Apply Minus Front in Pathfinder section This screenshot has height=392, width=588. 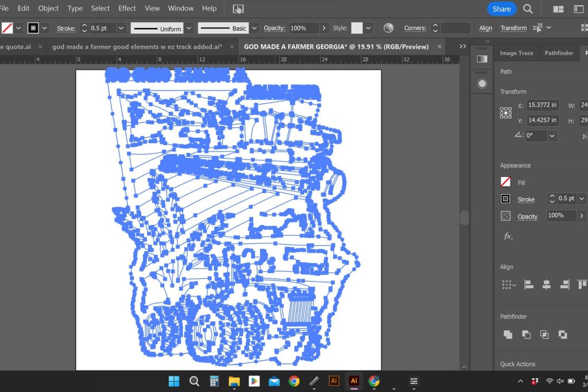coord(526,334)
